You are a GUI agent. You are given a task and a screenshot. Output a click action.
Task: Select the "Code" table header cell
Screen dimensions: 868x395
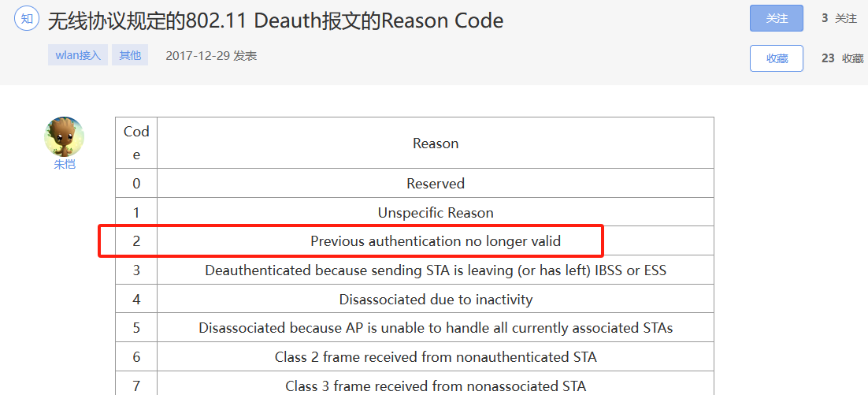(x=136, y=143)
